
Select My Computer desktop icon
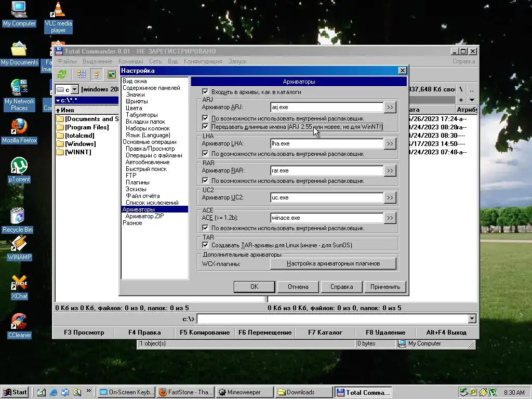[19, 14]
